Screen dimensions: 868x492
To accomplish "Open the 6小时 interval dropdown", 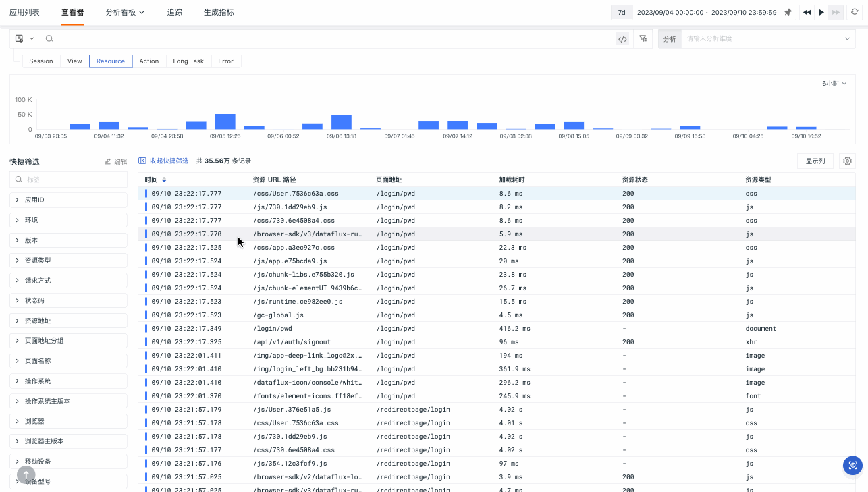I will [834, 84].
